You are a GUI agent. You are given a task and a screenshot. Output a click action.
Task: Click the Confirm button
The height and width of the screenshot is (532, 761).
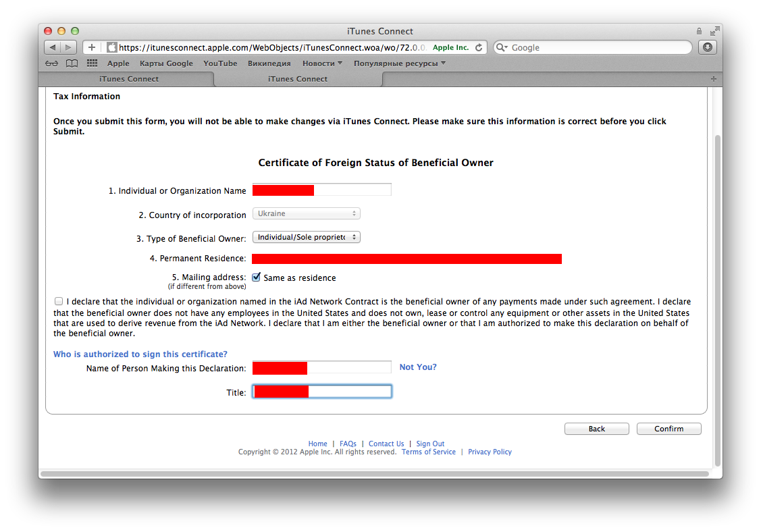(x=668, y=429)
